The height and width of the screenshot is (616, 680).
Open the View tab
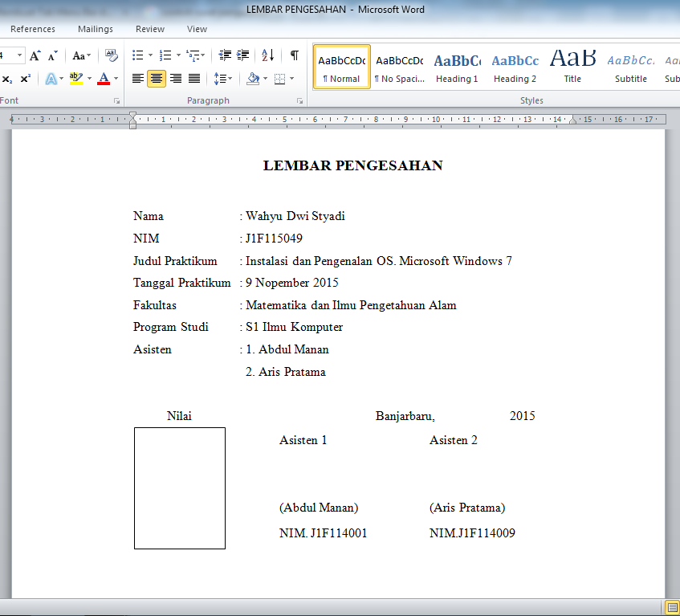pos(197,29)
